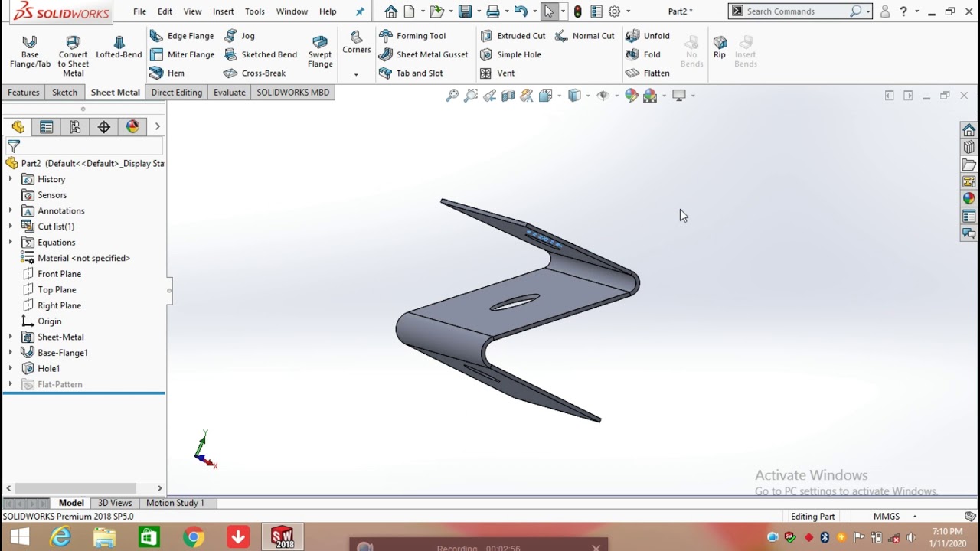
Task: Select the Sketched Bend tool
Action: pos(260,54)
